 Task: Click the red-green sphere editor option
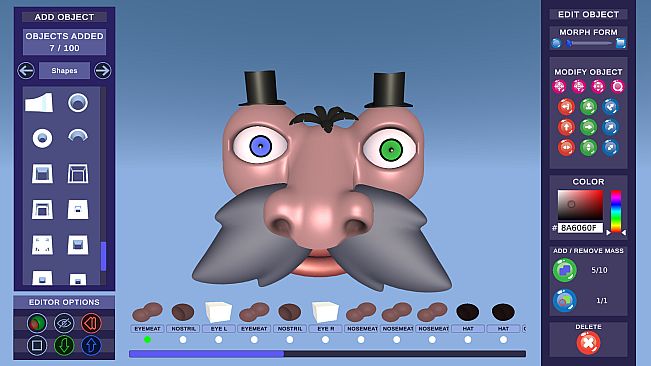(37, 323)
